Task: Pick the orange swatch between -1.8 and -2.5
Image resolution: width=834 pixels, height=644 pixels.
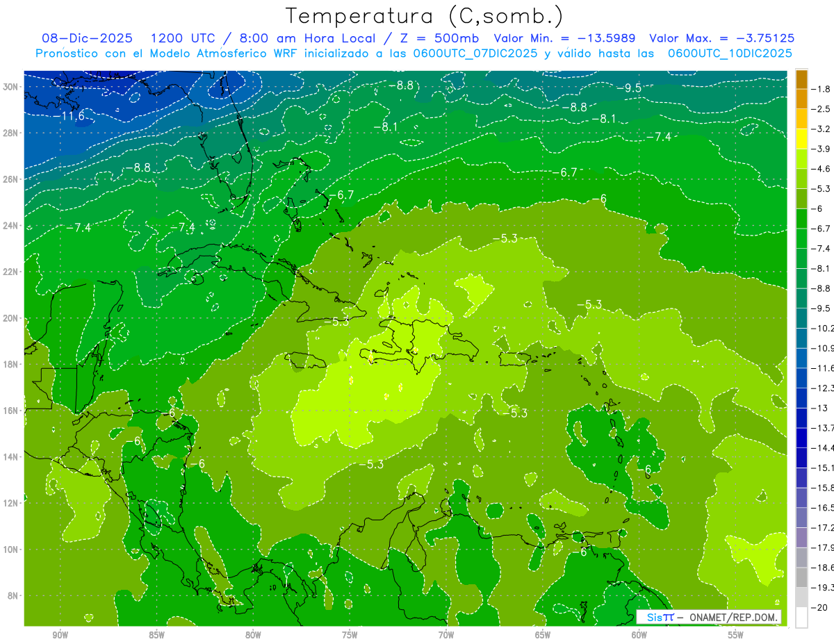Action: [x=801, y=99]
